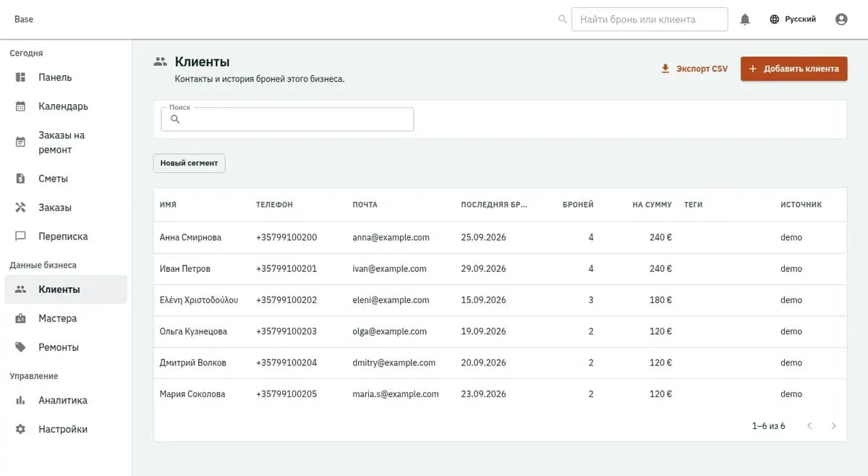Open the Дмитрий Волков client row
This screenshot has height=476, width=868.
[x=500, y=362]
